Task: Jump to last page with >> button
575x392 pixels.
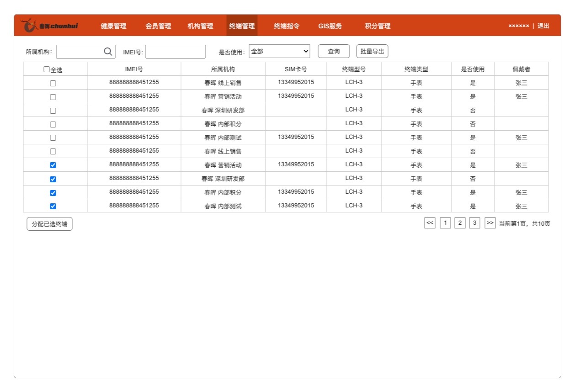Action: coord(490,223)
